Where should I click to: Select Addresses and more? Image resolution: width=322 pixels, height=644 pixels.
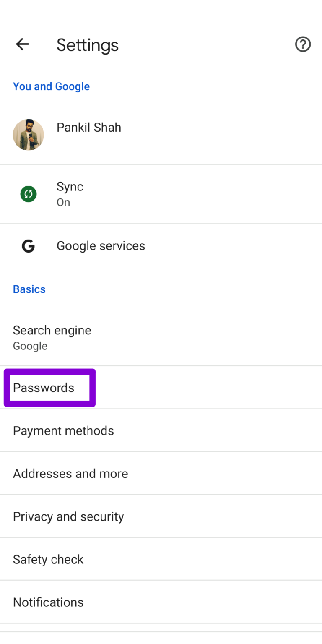click(70, 473)
